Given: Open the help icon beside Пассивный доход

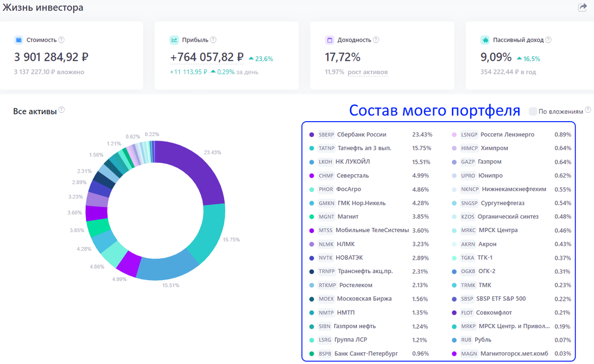Looking at the screenshot, I should tap(548, 40).
